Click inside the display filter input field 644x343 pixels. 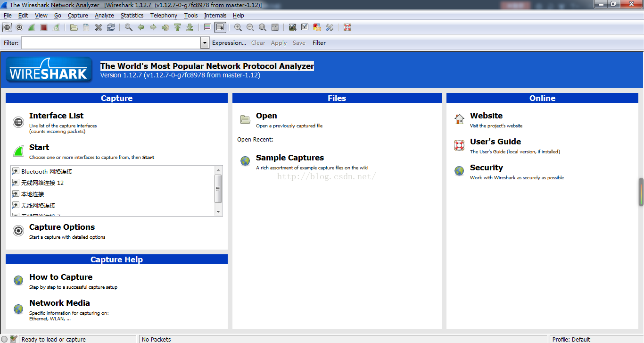pos(111,43)
